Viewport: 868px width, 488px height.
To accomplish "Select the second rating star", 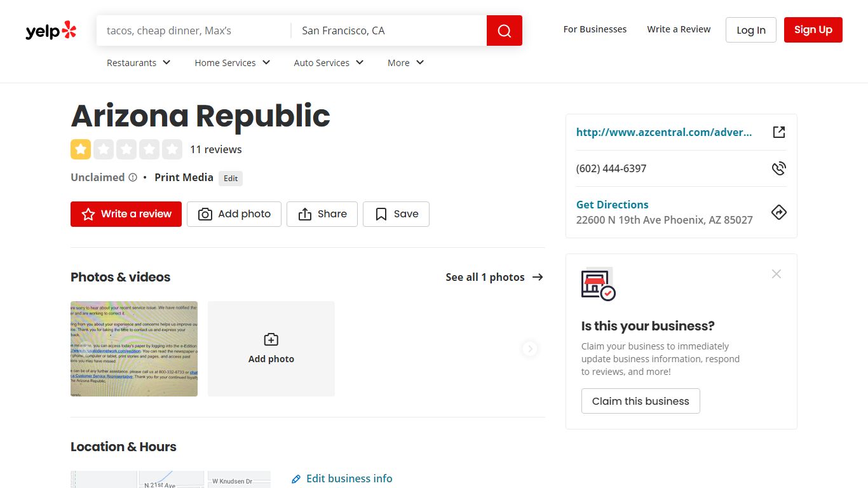I will tap(104, 149).
